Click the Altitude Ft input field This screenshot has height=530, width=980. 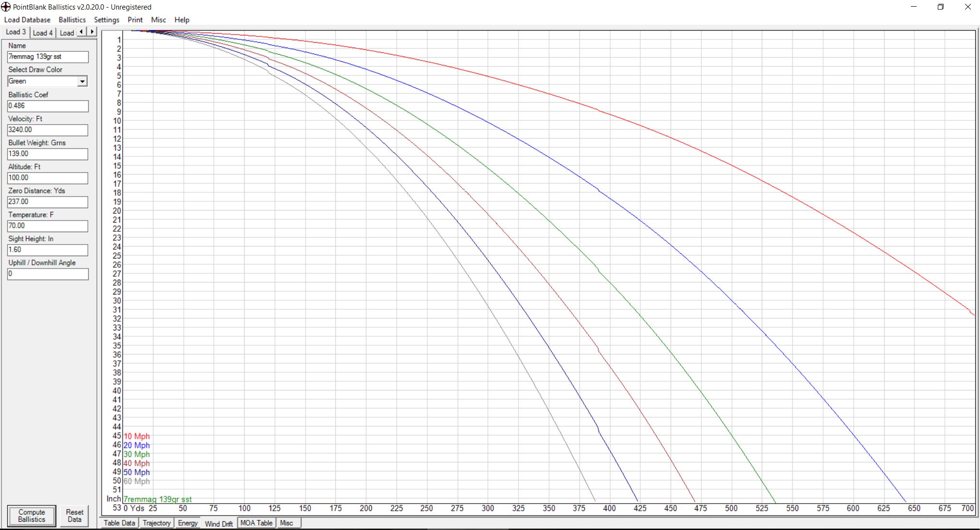pos(48,178)
